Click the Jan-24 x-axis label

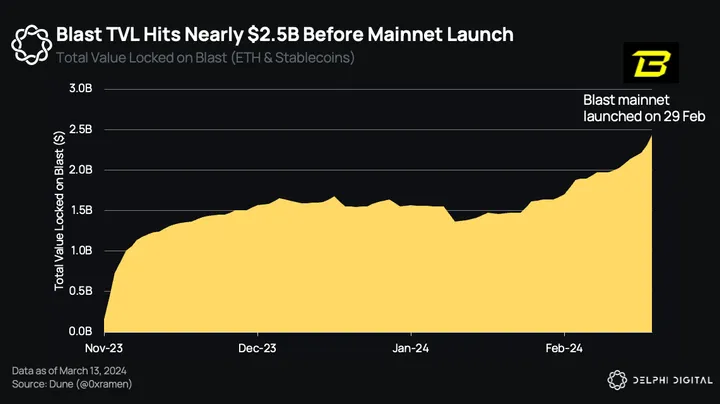[x=412, y=349]
